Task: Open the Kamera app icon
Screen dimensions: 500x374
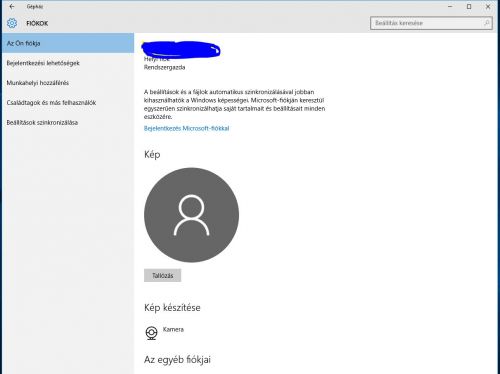Action: tap(151, 333)
